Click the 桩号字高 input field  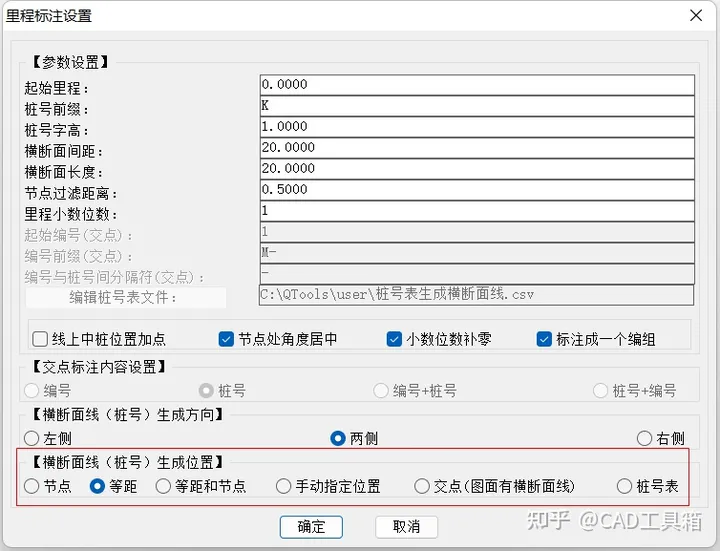coord(477,127)
